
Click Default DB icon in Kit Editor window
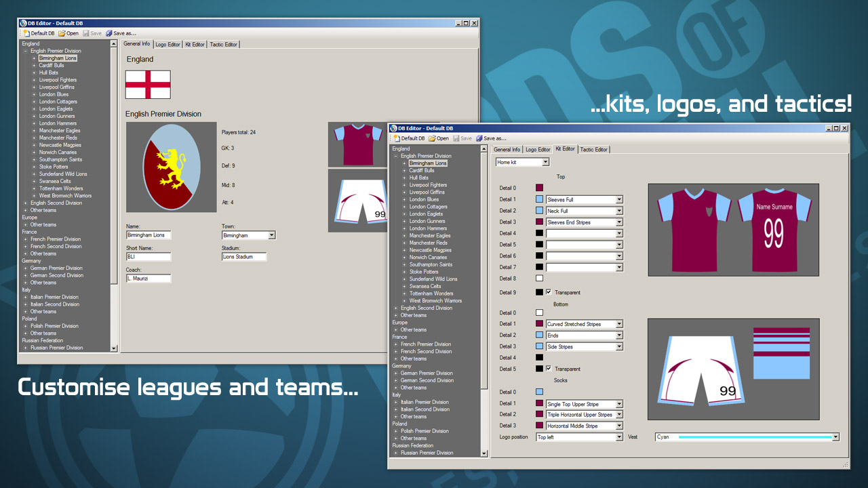(x=397, y=138)
